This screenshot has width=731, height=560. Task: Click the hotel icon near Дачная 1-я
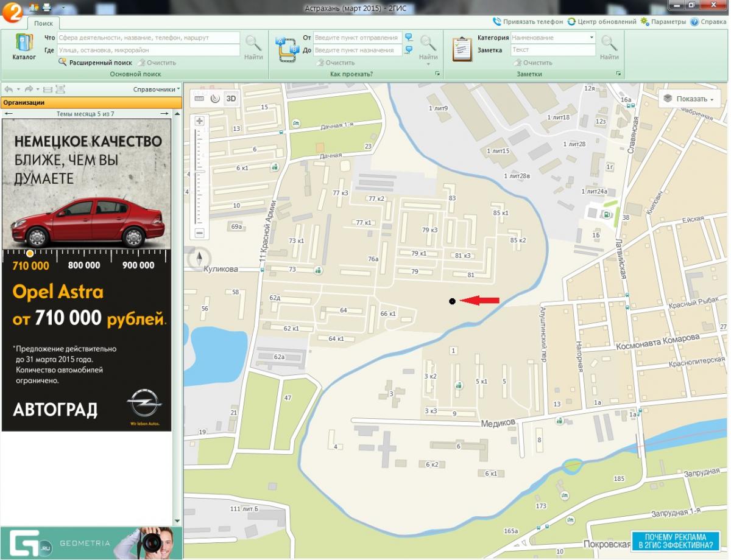point(295,124)
